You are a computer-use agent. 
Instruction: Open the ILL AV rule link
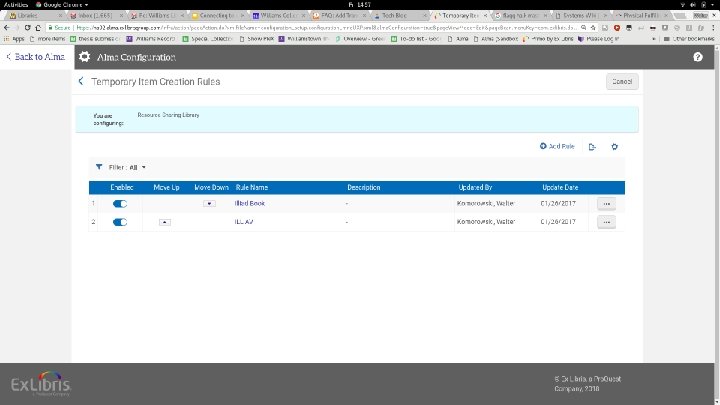(244, 221)
